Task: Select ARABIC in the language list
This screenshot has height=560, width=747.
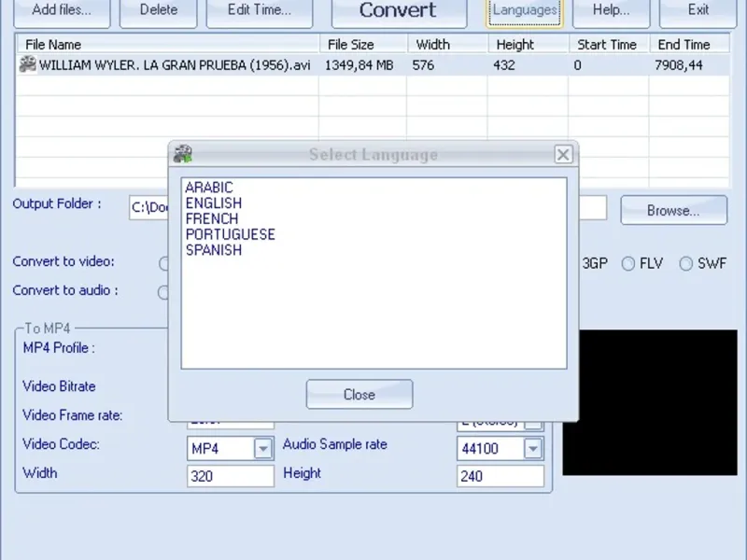Action: click(x=209, y=188)
